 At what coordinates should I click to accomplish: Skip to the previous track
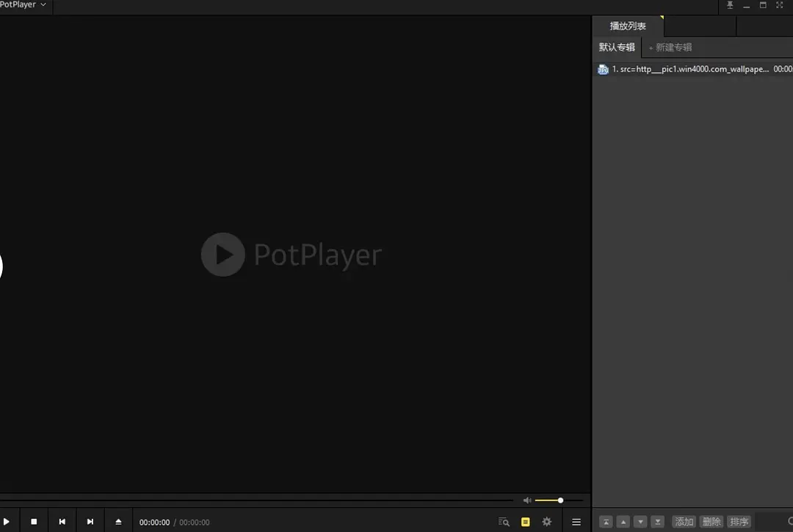tap(62, 522)
